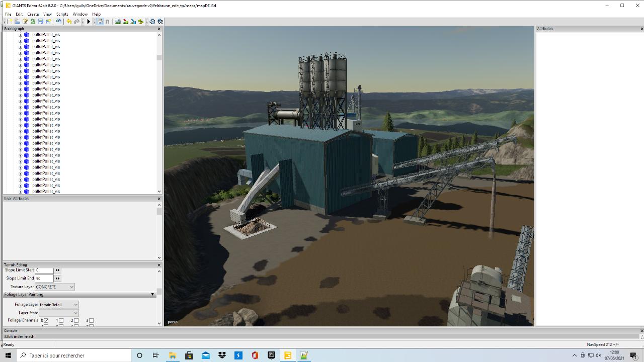Open Task View from the taskbar
Screen dimensions: 644x362
coord(155,355)
